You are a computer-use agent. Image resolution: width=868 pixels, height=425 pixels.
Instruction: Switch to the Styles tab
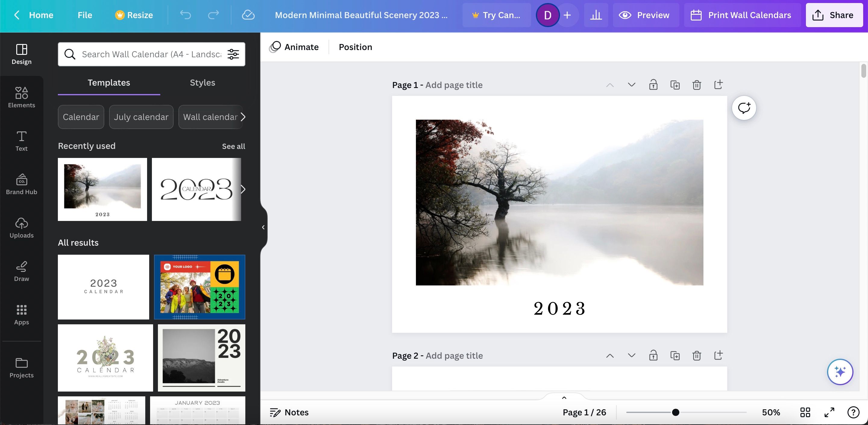tap(202, 83)
